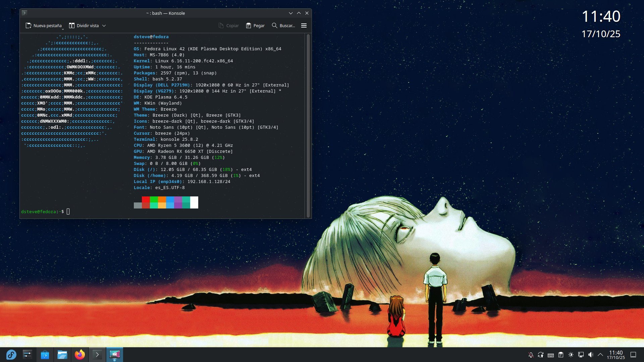The height and width of the screenshot is (362, 644).
Task: Open Discover software store from taskbar
Action: tap(45, 355)
